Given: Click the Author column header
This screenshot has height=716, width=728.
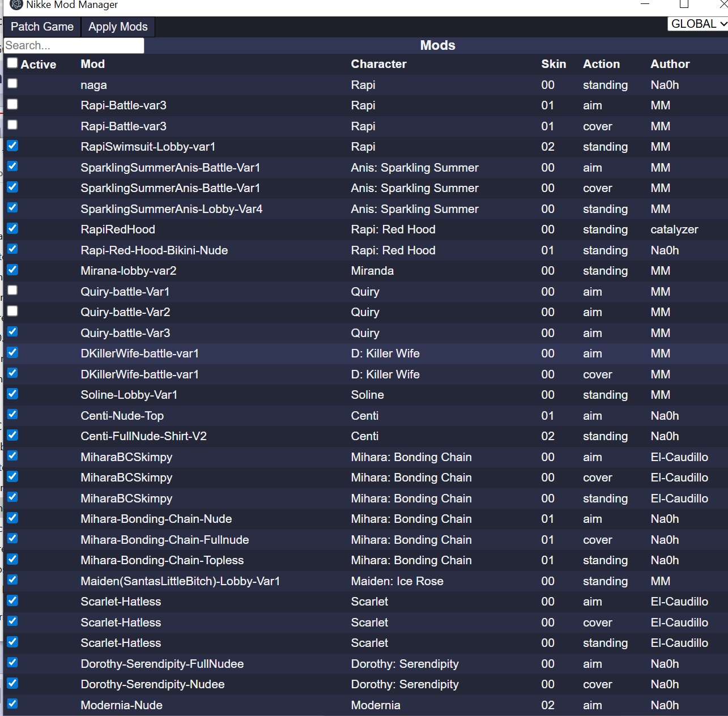Looking at the screenshot, I should 670,64.
